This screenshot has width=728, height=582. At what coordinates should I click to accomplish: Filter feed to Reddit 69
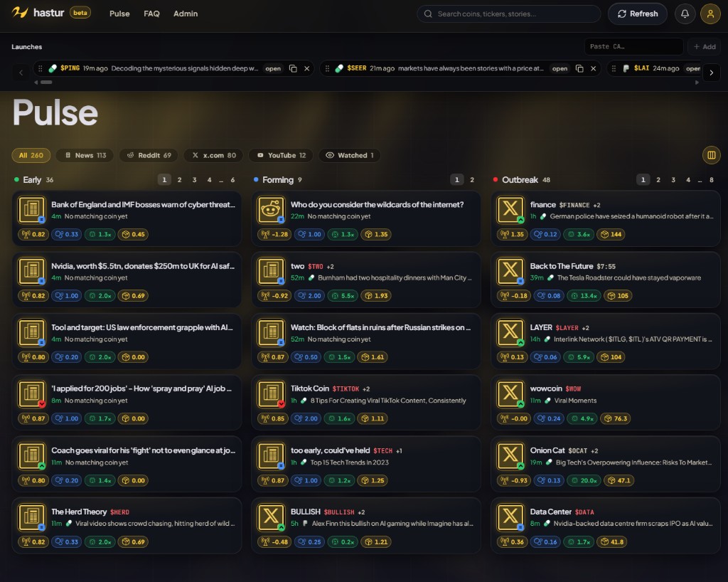coord(149,155)
